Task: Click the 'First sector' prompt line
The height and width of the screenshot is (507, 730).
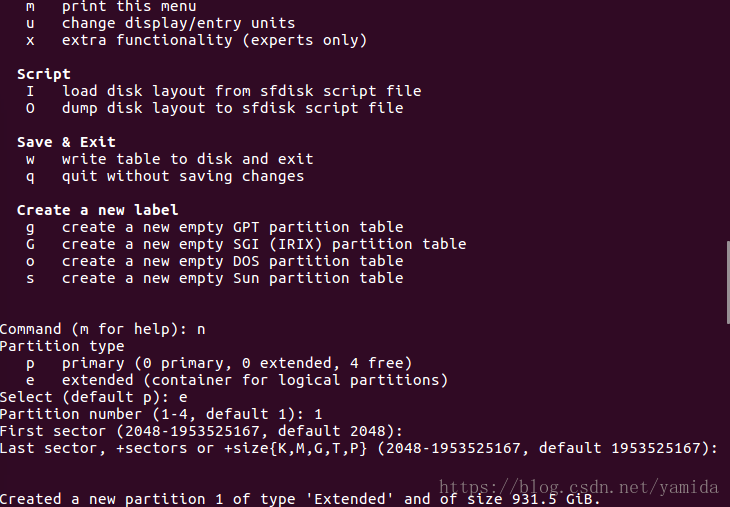Action: (x=201, y=431)
